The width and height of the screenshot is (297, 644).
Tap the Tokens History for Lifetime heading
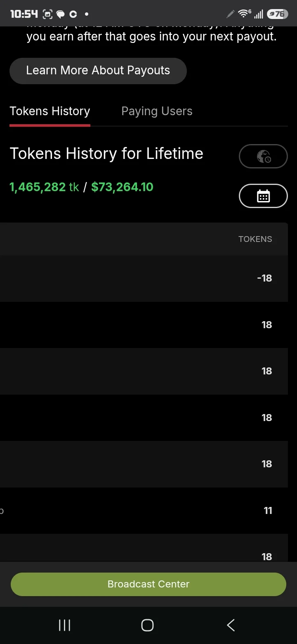pyautogui.click(x=106, y=154)
